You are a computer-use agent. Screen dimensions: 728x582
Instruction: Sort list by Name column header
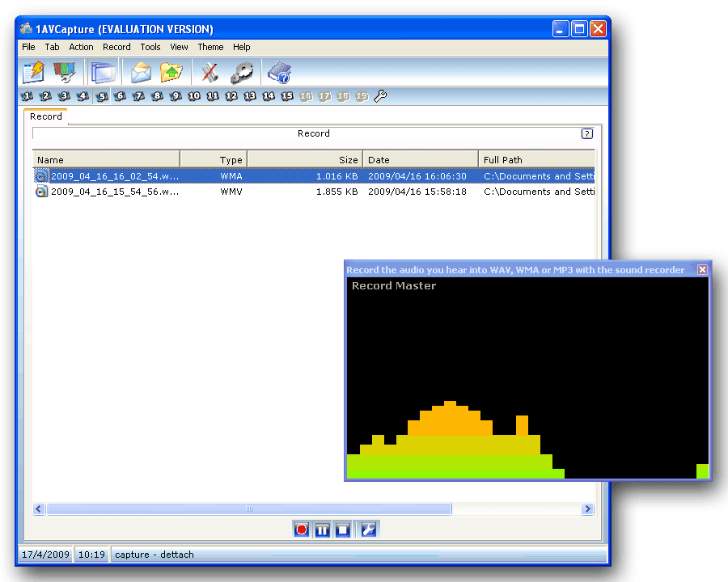point(106,160)
